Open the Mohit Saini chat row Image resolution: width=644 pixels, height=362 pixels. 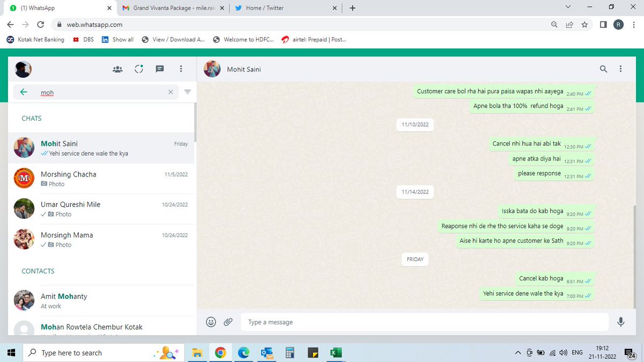101,148
